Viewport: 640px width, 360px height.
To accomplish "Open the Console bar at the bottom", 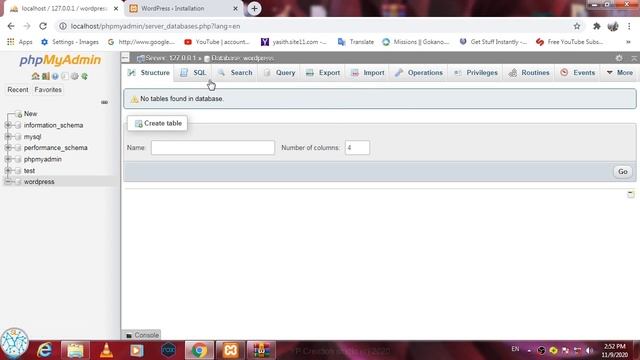I will coord(142,335).
